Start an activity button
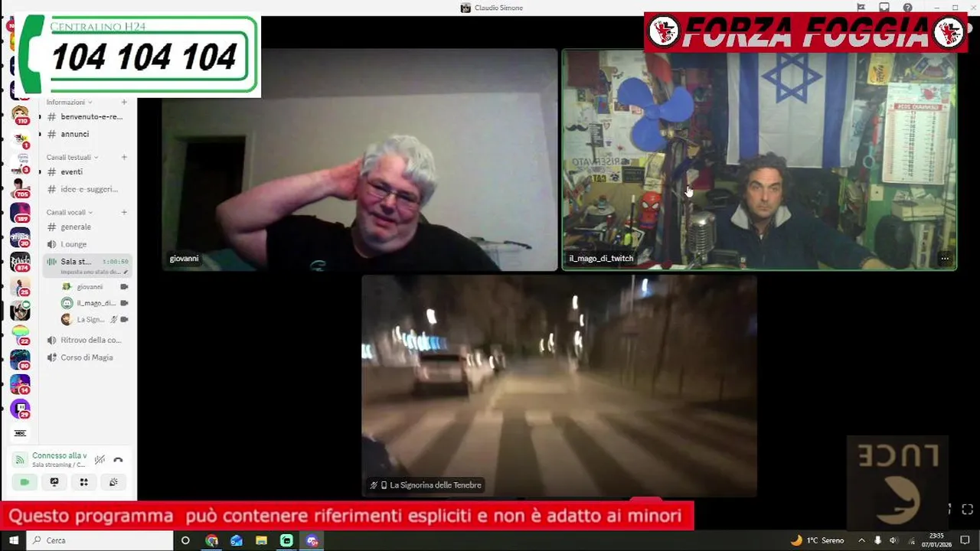 (x=83, y=482)
